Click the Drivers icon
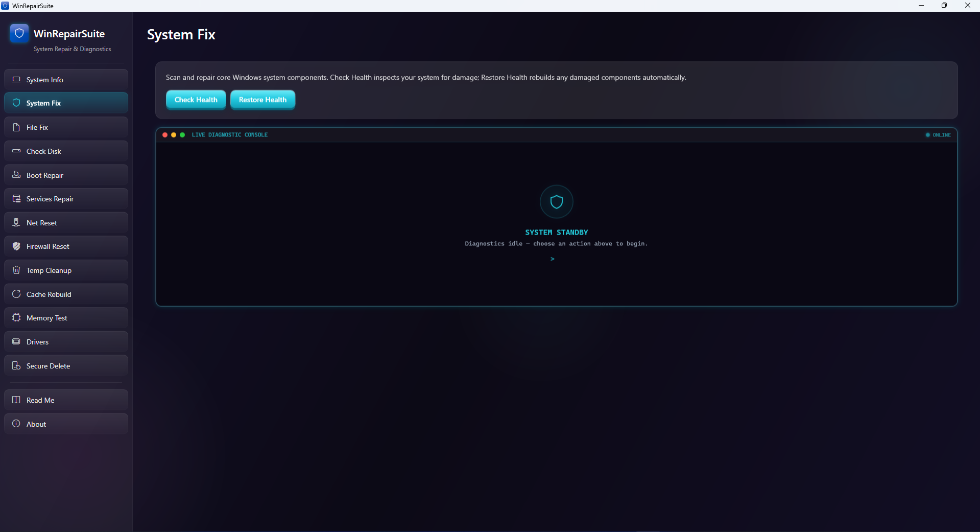Image resolution: width=980 pixels, height=532 pixels. [x=16, y=341]
